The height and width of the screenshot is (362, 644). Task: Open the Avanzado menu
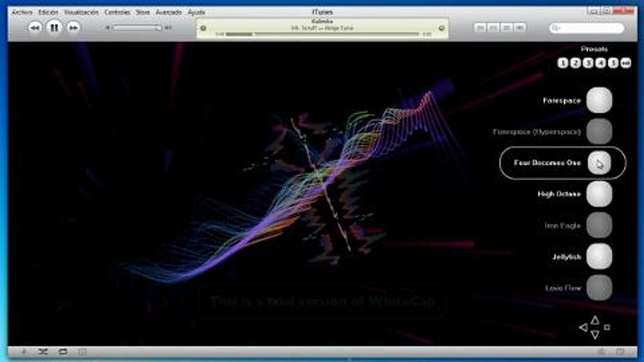pyautogui.click(x=169, y=12)
